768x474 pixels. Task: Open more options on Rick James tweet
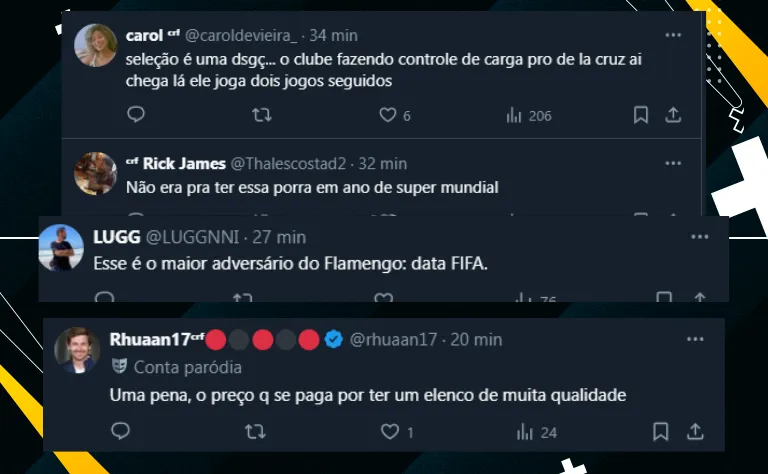(673, 164)
